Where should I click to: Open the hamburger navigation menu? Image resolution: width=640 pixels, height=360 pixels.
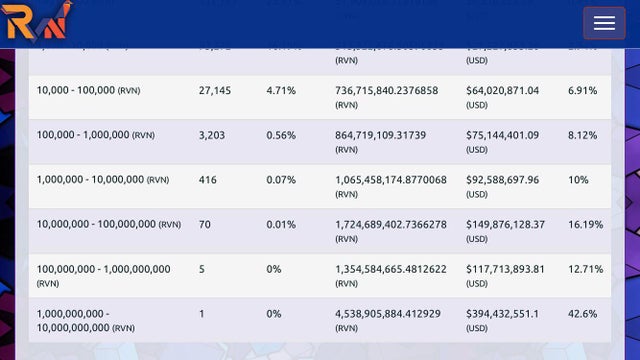[x=604, y=23]
